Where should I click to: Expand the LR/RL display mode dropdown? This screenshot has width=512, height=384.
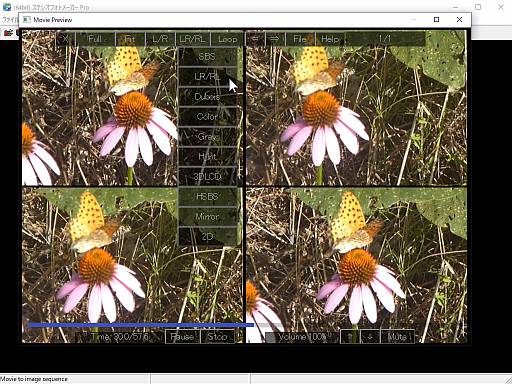[192, 39]
